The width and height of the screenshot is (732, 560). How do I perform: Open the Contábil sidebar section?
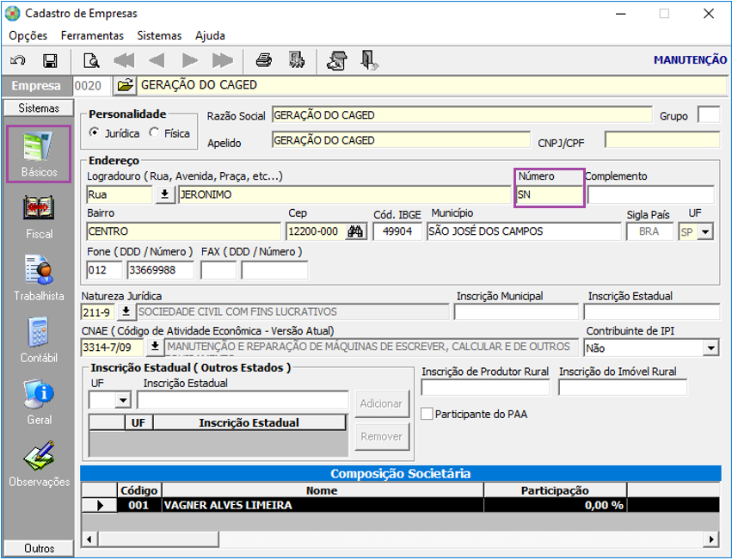click(x=39, y=341)
